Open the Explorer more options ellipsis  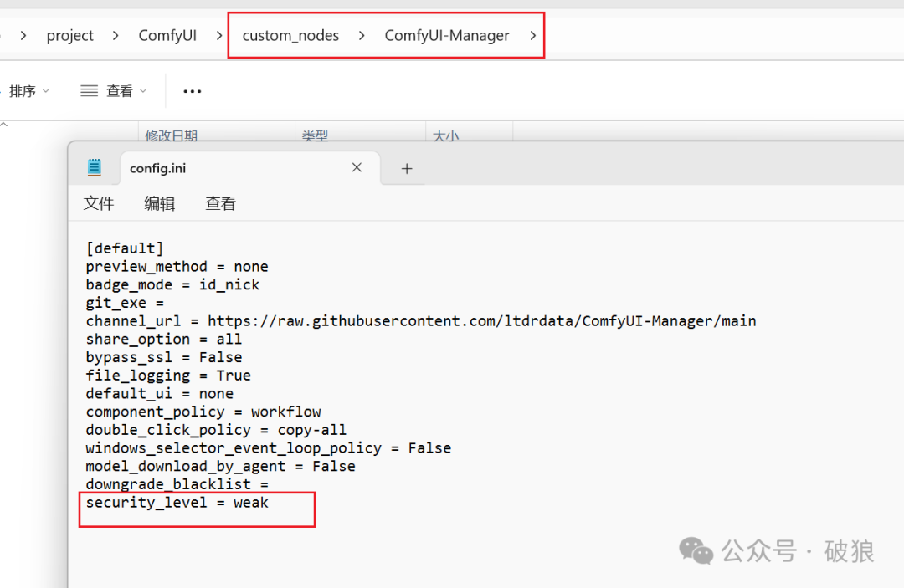pyautogui.click(x=192, y=91)
